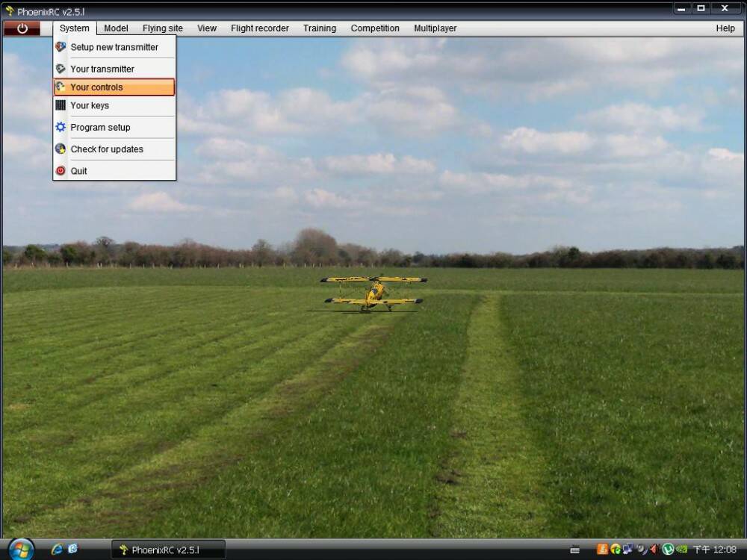Launch Internet Explorer from quick launch

pos(58,549)
